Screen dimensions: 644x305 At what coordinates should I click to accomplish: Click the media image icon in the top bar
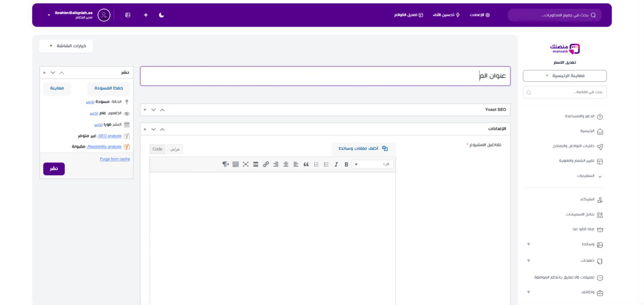(128, 15)
